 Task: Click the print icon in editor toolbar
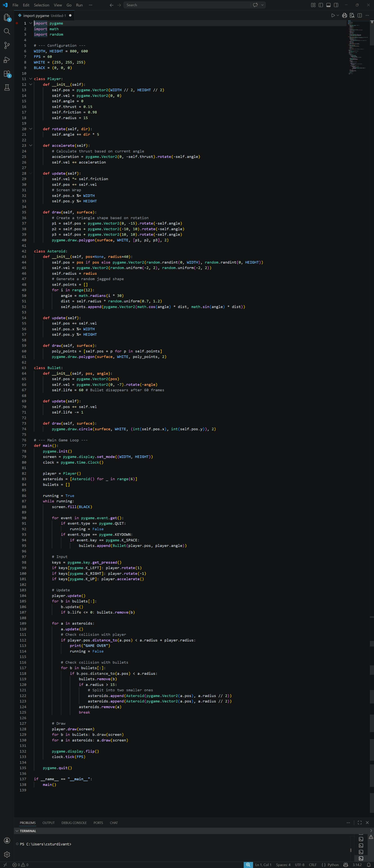(344, 16)
